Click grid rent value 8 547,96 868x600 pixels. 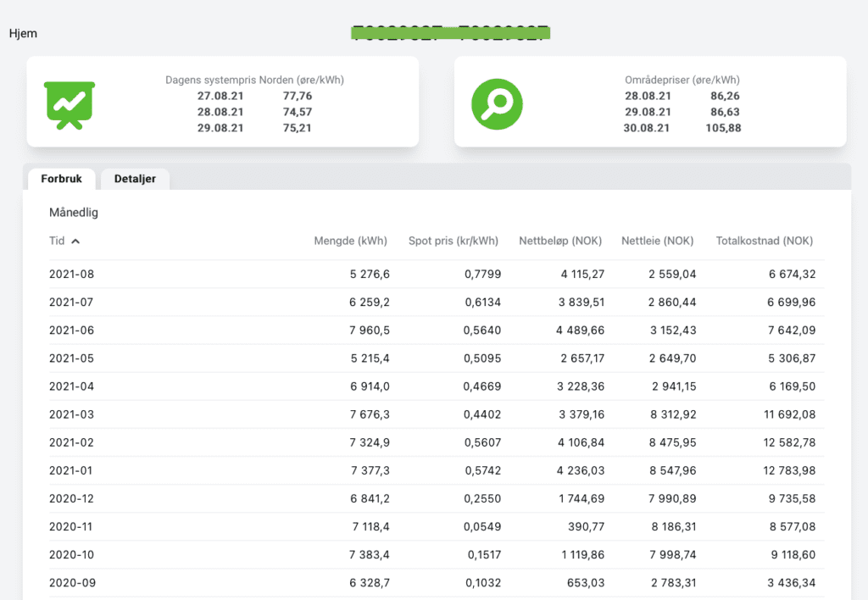click(x=673, y=470)
